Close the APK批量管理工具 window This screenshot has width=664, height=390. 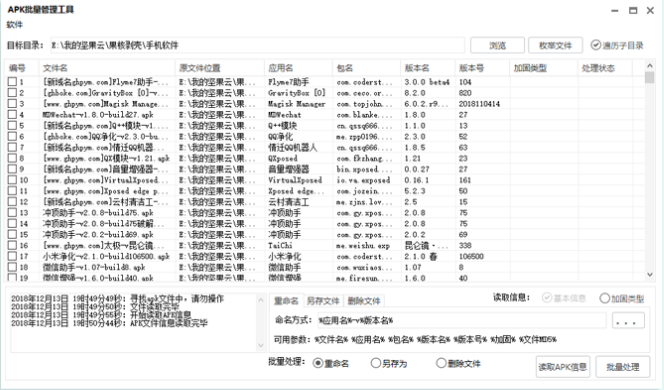coord(650,11)
